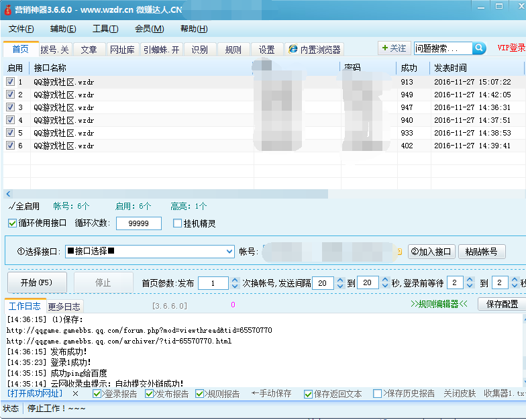This screenshot has width=526, height=420.
Task: Open the >>规则编辑器<< link
Action: [439, 304]
